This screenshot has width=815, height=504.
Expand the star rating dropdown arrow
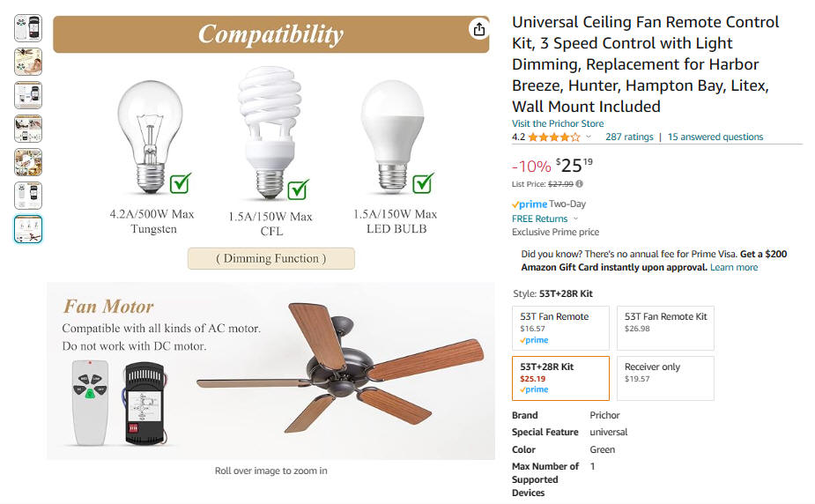[589, 137]
